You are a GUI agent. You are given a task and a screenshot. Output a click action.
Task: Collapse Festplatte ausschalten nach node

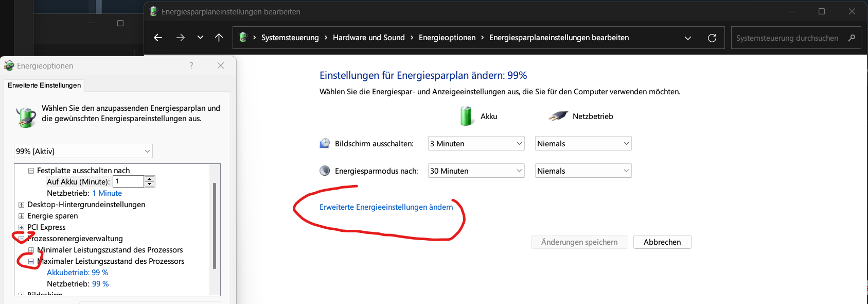coord(31,171)
